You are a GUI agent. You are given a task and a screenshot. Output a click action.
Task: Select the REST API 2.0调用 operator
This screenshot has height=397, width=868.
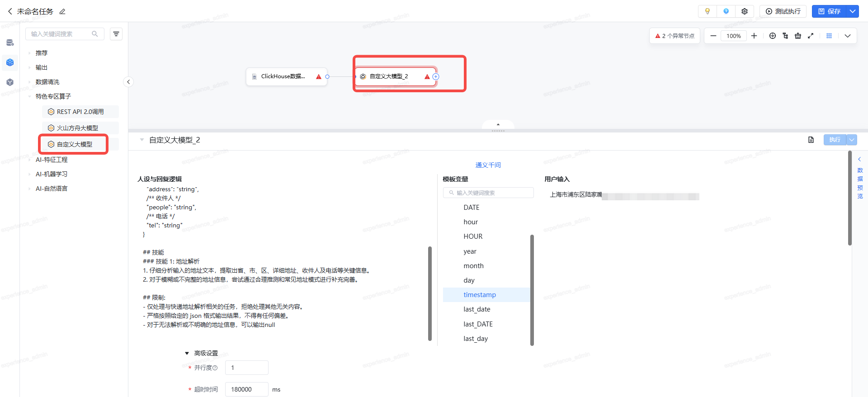pyautogui.click(x=80, y=112)
